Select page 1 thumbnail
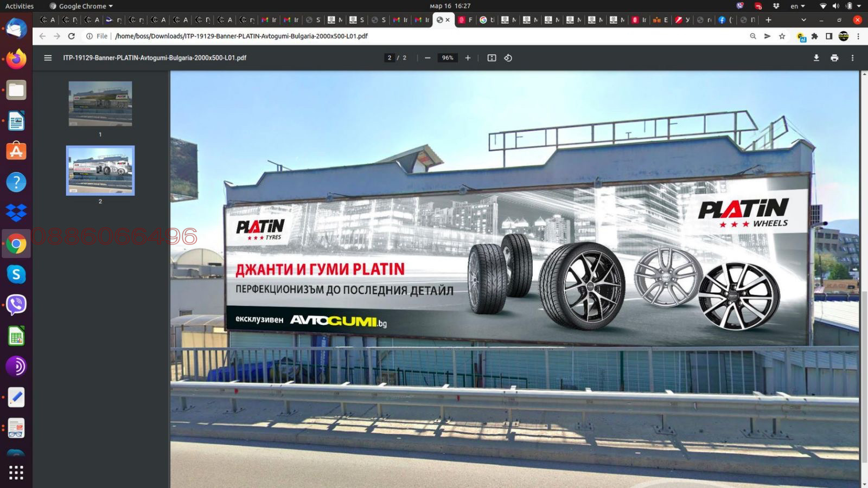 pyautogui.click(x=100, y=104)
